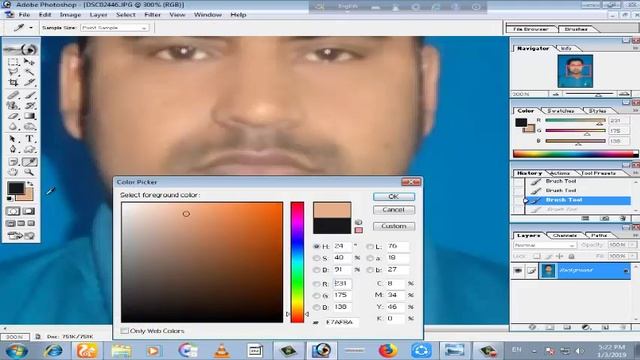This screenshot has height=360, width=640.
Task: Select the L lightness radio button
Action: [370, 247]
